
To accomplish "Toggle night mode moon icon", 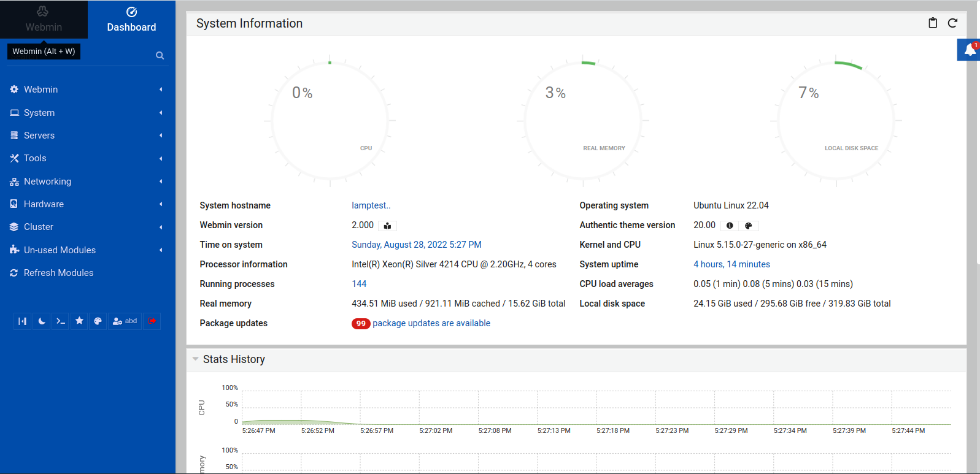I will coord(42,321).
